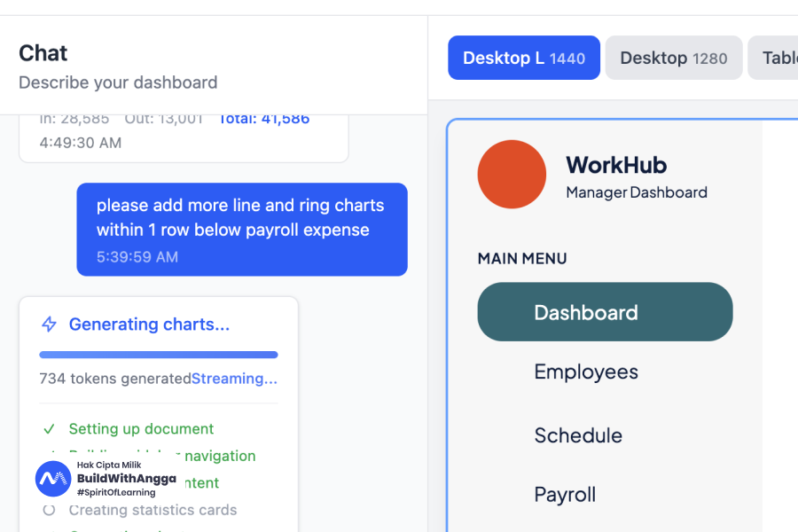
Task: Switch to the Tablet viewport tab
Action: click(776, 58)
